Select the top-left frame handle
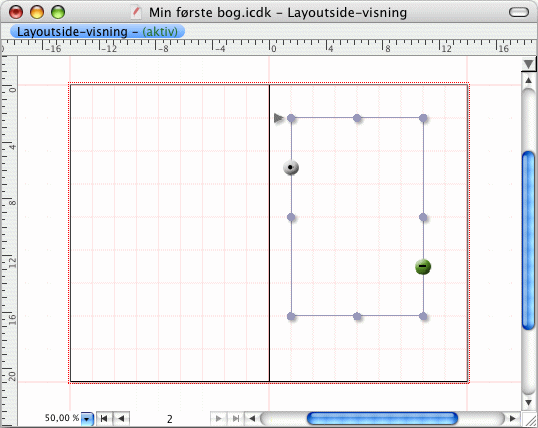Screen dimensions: 538x428 pyautogui.click(x=291, y=118)
